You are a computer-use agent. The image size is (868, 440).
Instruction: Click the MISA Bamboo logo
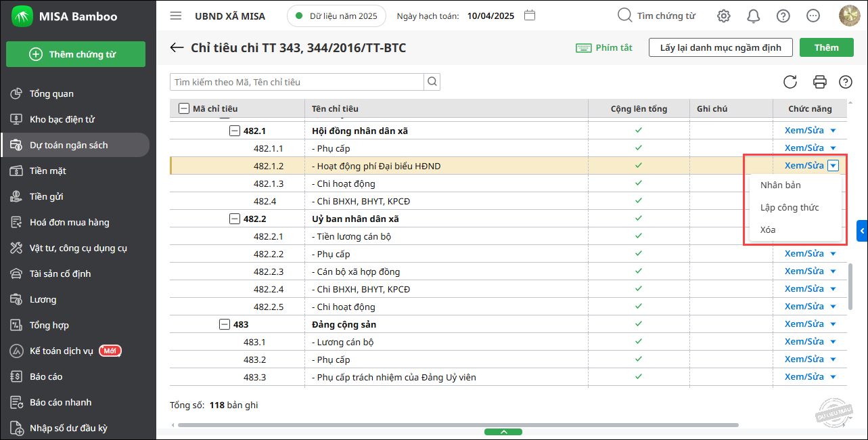coord(23,16)
